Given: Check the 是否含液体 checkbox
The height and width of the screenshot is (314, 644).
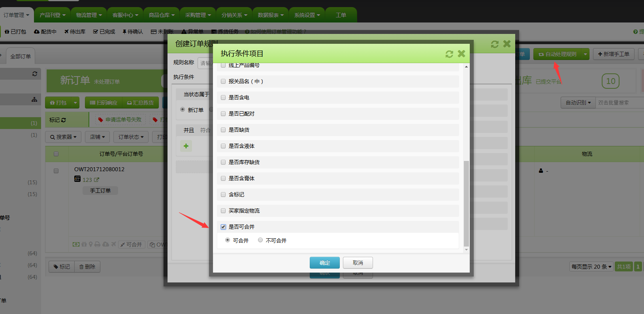Looking at the screenshot, I should click(x=223, y=146).
